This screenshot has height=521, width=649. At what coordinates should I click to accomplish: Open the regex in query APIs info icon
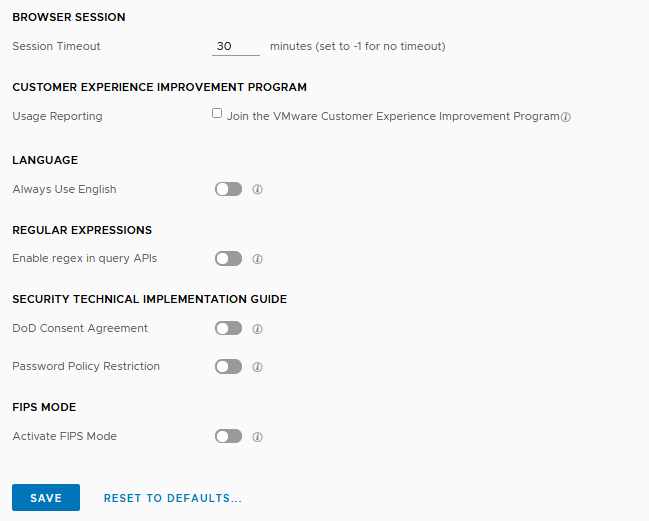[x=257, y=259]
